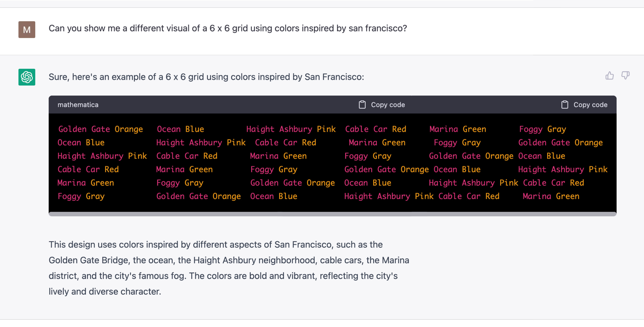This screenshot has height=327, width=644.
Task: Click the ChatGPT logo avatar
Action: (x=27, y=77)
